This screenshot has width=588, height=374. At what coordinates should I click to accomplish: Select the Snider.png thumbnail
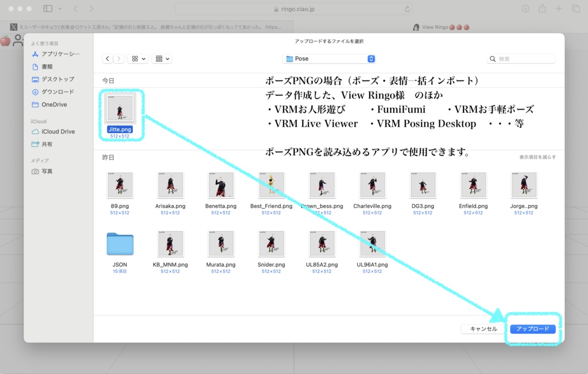tap(271, 244)
